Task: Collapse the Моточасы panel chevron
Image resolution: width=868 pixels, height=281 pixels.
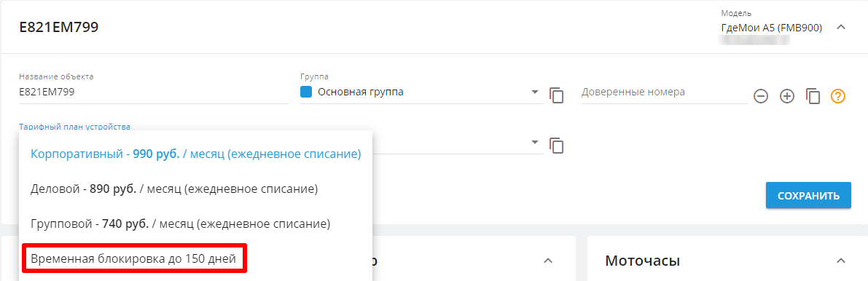Action: click(841, 261)
